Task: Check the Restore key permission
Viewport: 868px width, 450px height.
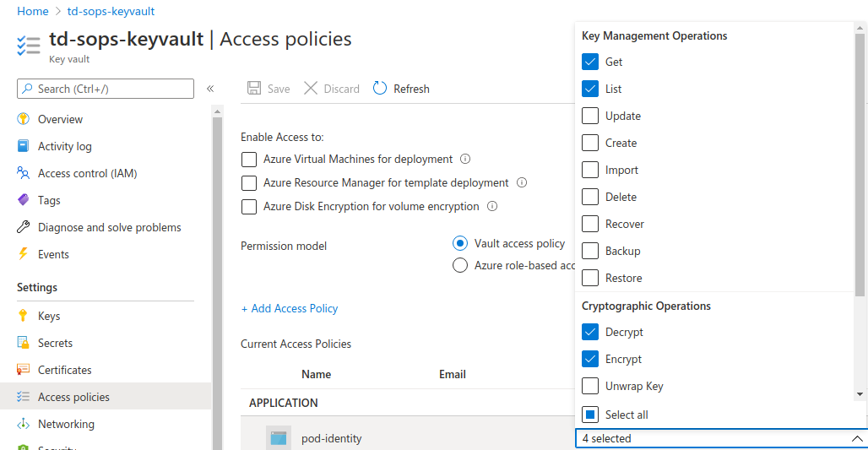Action: (590, 278)
